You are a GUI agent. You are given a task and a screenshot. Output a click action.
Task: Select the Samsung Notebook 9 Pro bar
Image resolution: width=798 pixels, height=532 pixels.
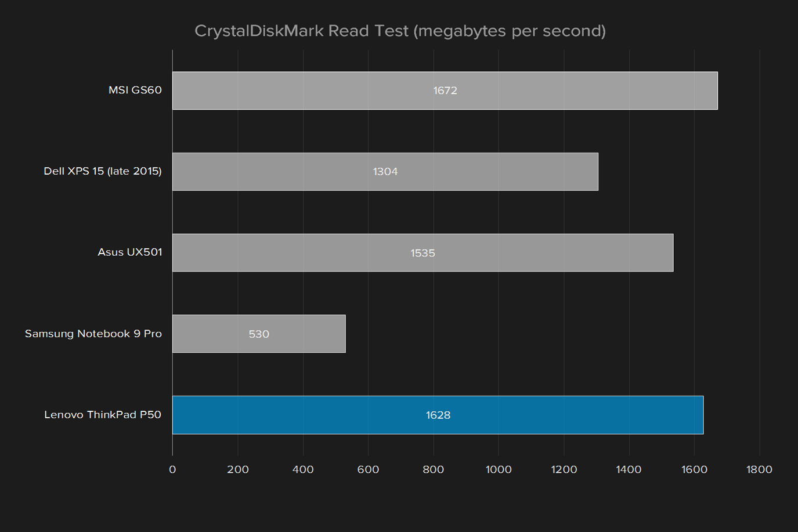click(x=259, y=334)
